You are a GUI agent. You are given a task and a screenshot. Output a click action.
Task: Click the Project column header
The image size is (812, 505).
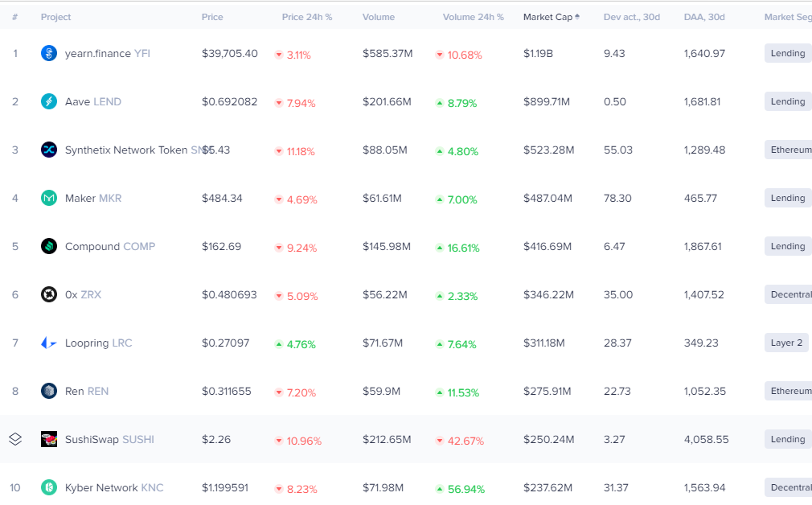55,17
